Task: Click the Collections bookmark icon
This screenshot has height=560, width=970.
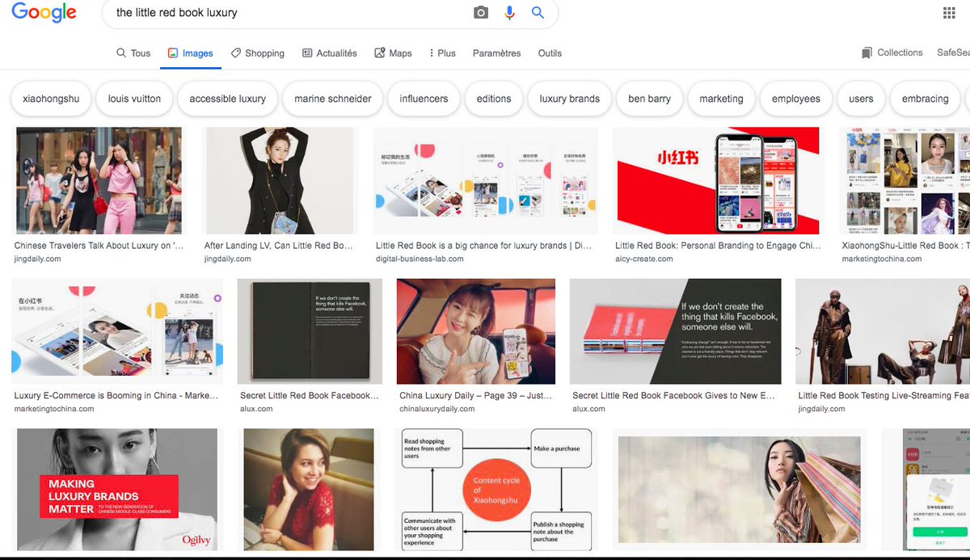Action: click(x=867, y=53)
